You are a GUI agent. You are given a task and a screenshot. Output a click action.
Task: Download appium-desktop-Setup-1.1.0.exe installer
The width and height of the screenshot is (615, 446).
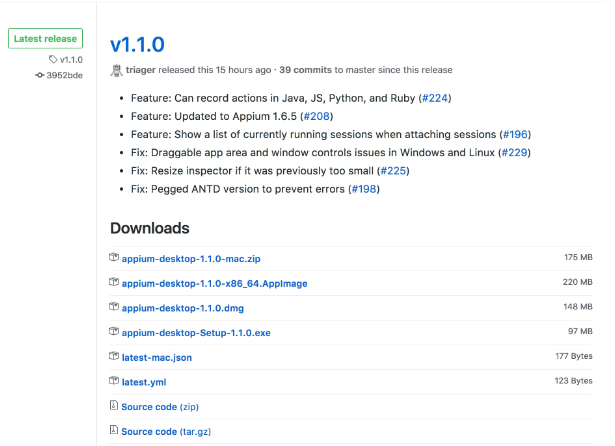[x=196, y=332]
